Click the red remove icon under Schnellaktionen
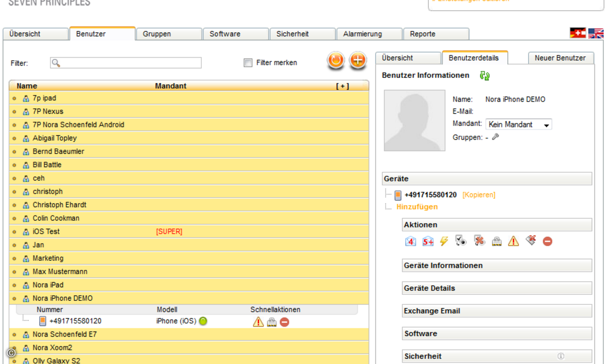This screenshot has width=607, height=364. [x=284, y=322]
